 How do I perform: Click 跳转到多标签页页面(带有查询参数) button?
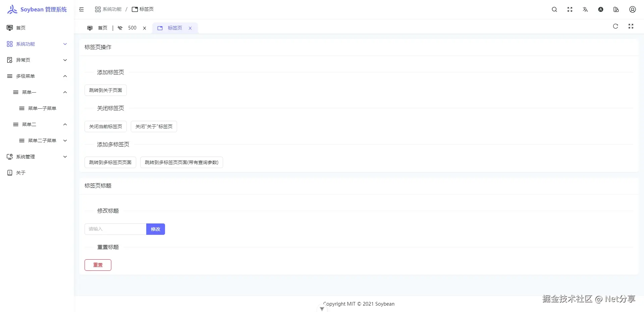(181, 162)
